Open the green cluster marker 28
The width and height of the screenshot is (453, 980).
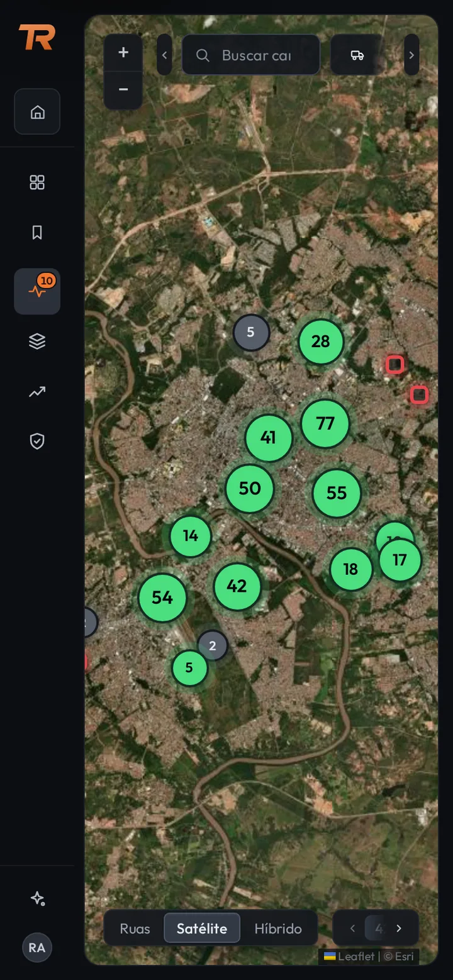point(321,342)
